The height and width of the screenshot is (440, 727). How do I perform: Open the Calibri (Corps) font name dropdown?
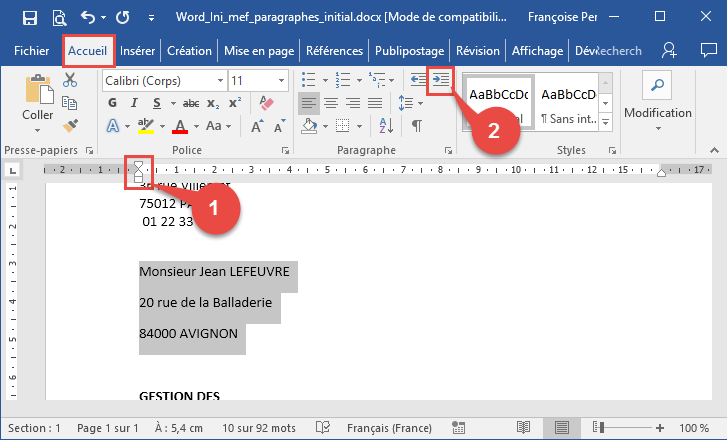point(164,80)
